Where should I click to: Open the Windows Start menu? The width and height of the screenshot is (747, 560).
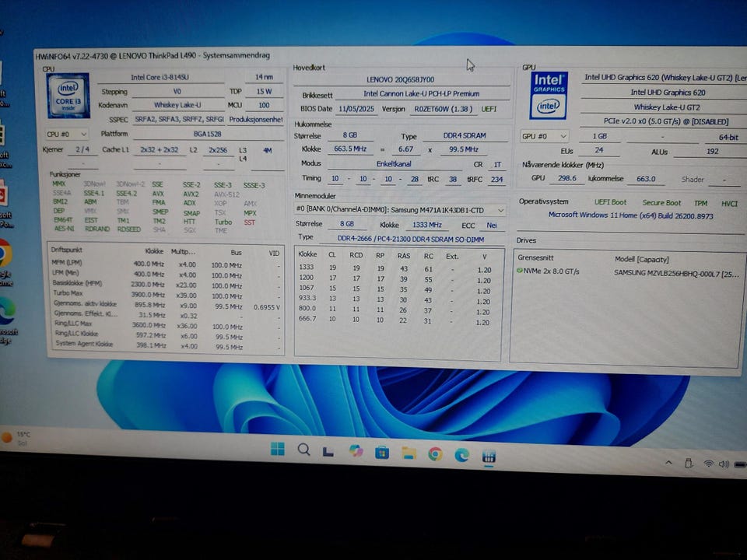(277, 449)
